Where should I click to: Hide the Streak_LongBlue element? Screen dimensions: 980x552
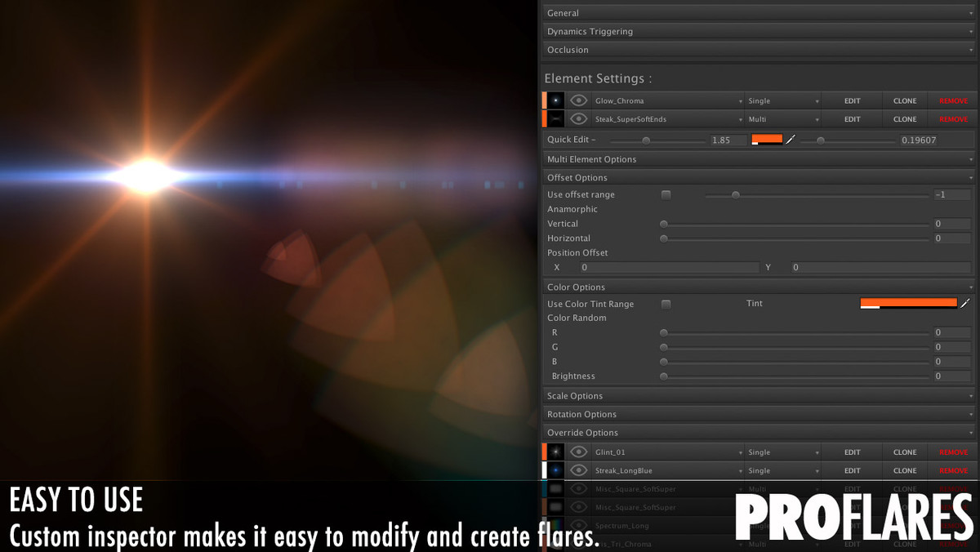[579, 470]
